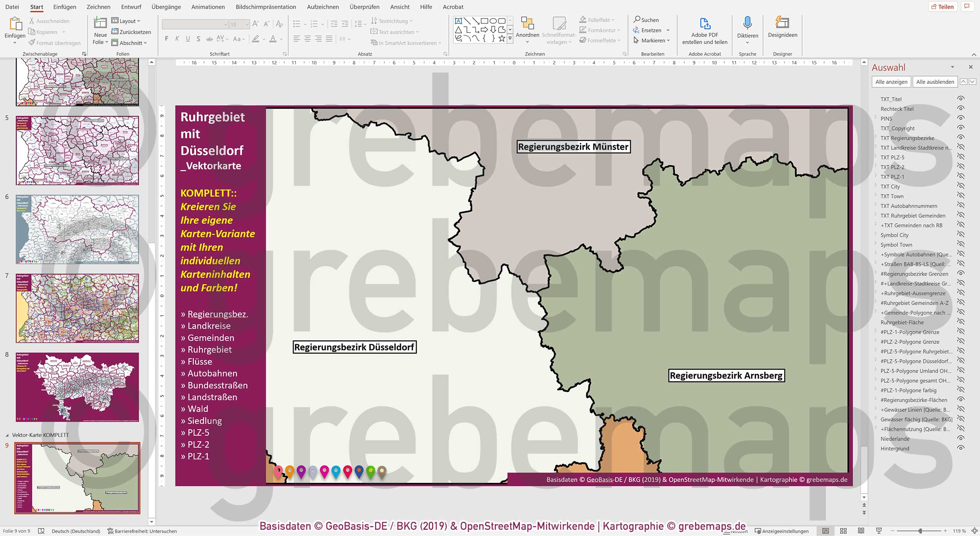Expand the PINS group in Auswahl pane
The height and width of the screenshot is (536, 980).
(876, 117)
